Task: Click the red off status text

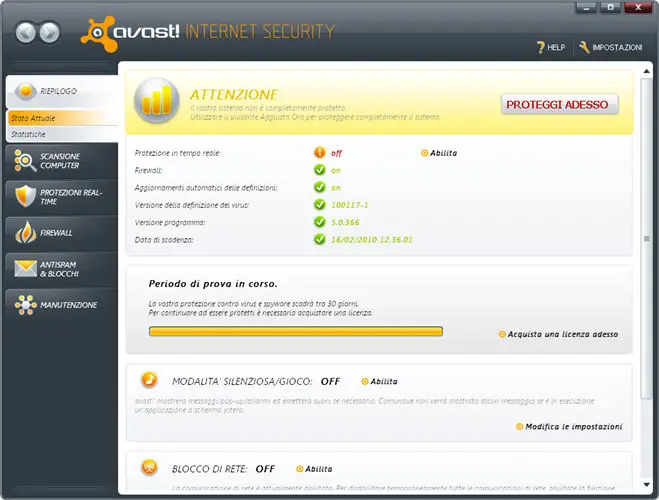Action: pyautogui.click(x=336, y=153)
